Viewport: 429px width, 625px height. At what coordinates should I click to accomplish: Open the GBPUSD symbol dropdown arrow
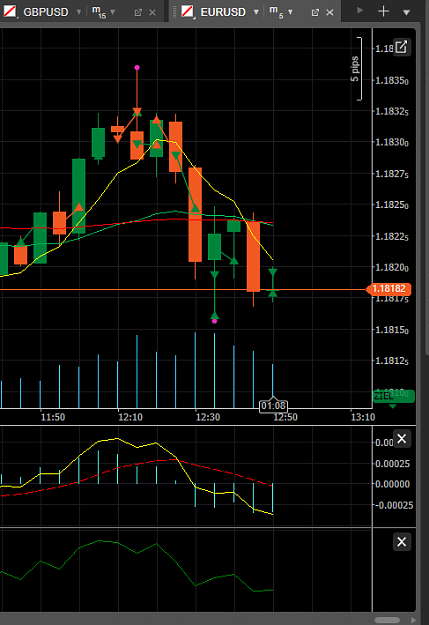coord(79,12)
